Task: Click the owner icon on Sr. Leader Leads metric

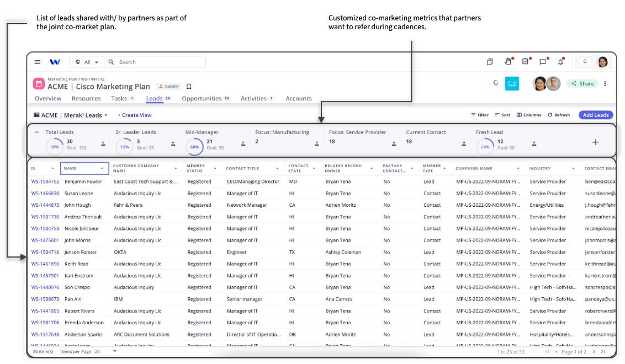Action: click(173, 144)
